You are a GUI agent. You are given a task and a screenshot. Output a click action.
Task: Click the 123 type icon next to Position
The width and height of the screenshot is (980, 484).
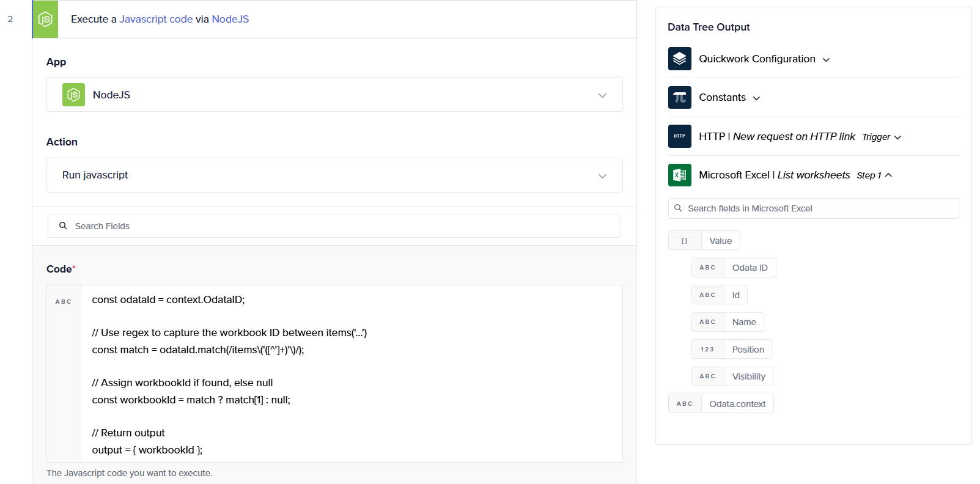pyautogui.click(x=708, y=350)
